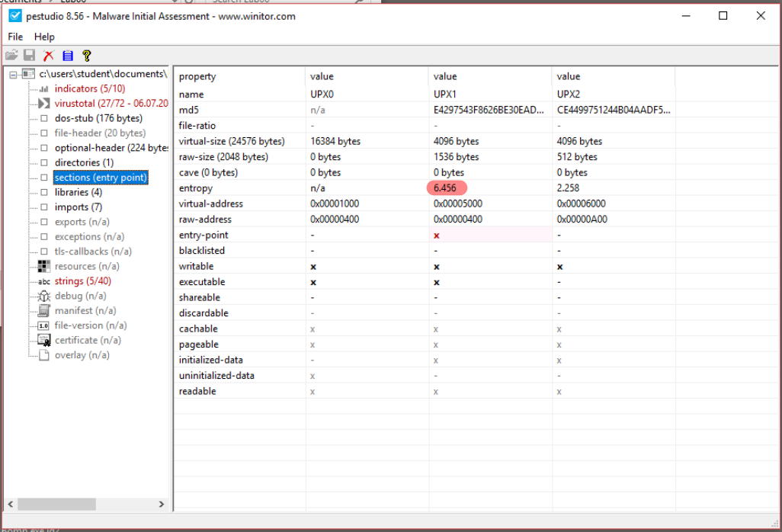Click the indicators bar chart icon
This screenshot has width=782, height=532.
click(44, 88)
